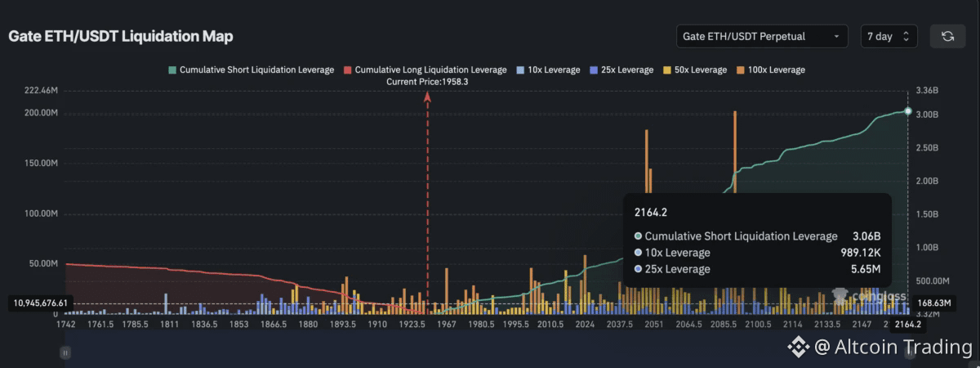Toggle the 100x Leverage legend item
980x368 pixels.
coord(771,70)
